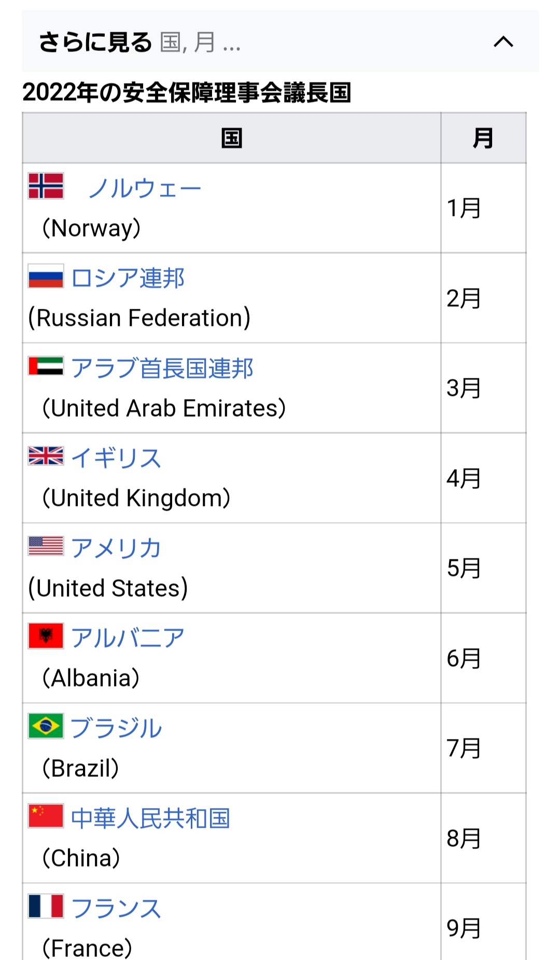Screen dimensions: 560x960
Task: Open the ロシア連邦 link
Action: click(x=128, y=278)
